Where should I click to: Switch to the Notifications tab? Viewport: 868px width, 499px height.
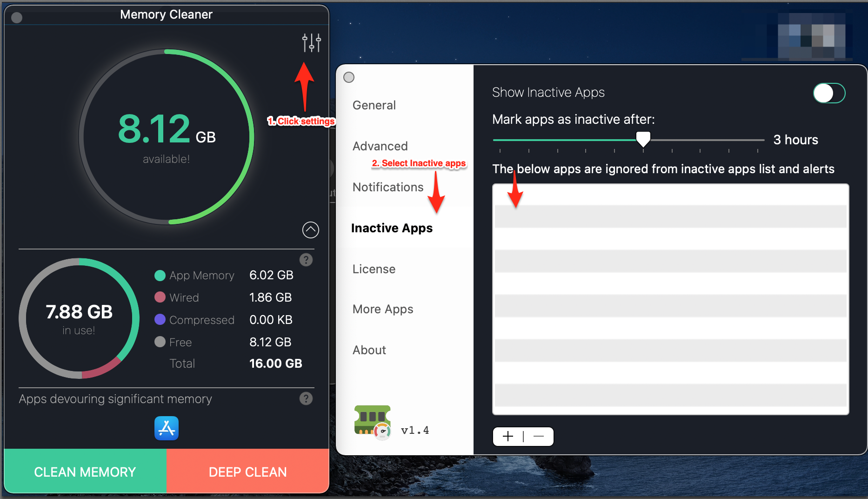click(x=388, y=187)
